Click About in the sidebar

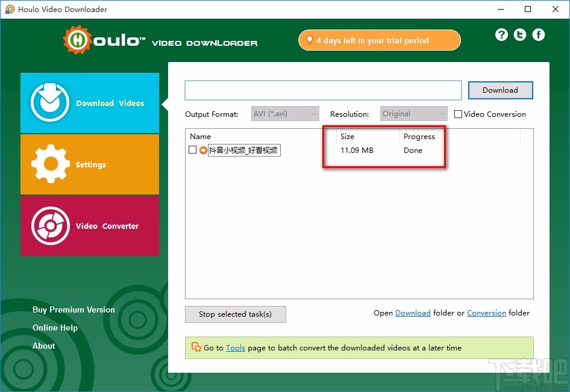(43, 346)
